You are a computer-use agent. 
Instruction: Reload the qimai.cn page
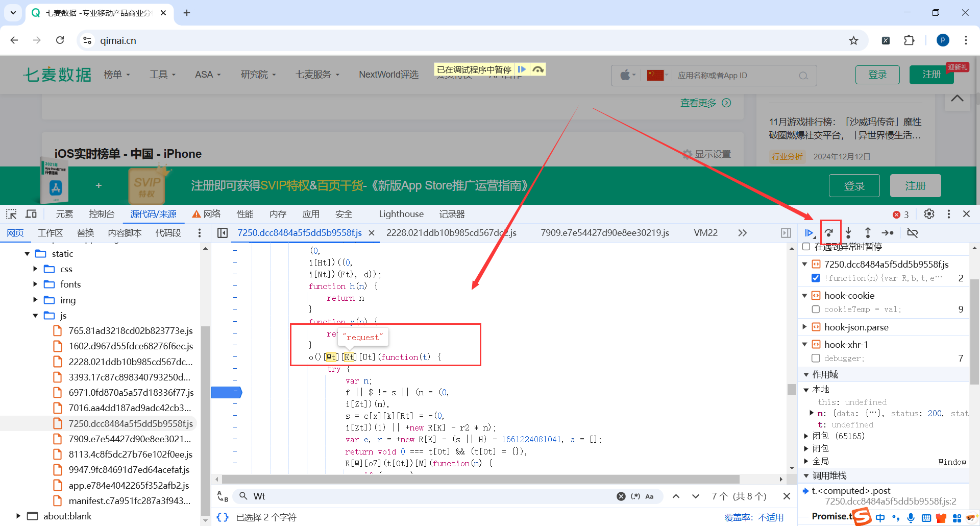point(60,40)
